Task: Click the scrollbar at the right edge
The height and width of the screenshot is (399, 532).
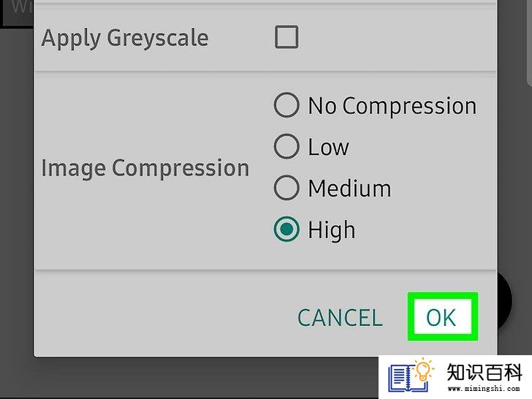Action: (529, 41)
